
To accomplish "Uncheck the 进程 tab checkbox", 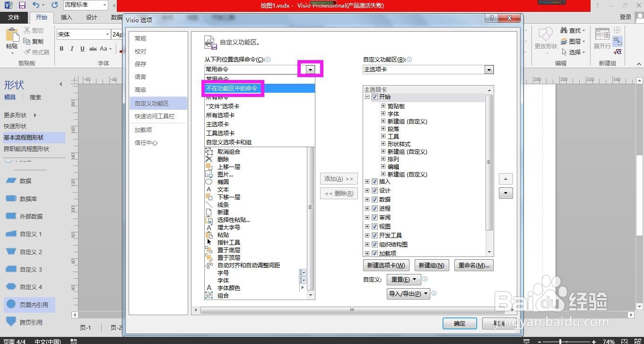I will [x=374, y=208].
